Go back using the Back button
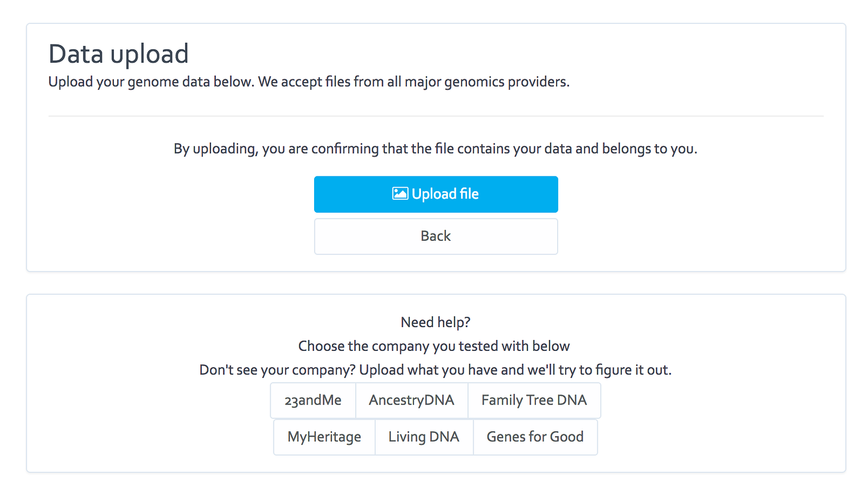This screenshot has width=868, height=487. (436, 236)
